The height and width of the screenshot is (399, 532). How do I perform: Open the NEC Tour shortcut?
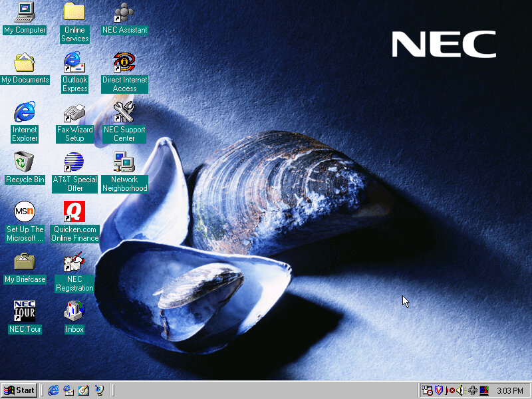pyautogui.click(x=25, y=311)
